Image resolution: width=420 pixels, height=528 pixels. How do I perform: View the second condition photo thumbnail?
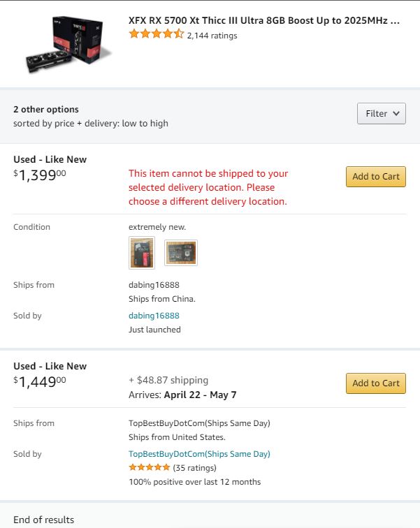click(181, 253)
